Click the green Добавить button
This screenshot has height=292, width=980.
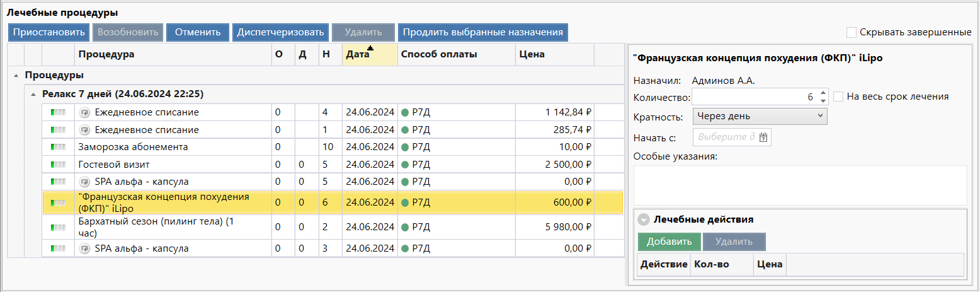(x=669, y=242)
